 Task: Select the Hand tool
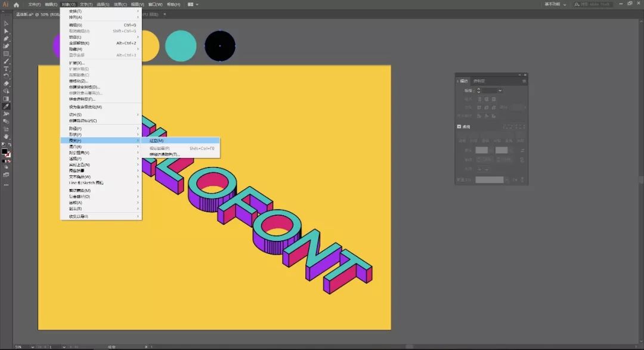click(6, 136)
